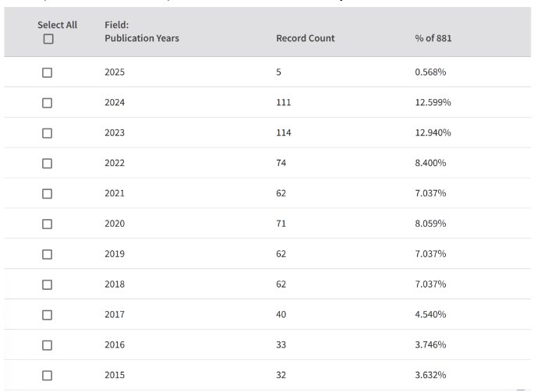Click the 2023 year label
Screen dimensions: 541x392
115,133
